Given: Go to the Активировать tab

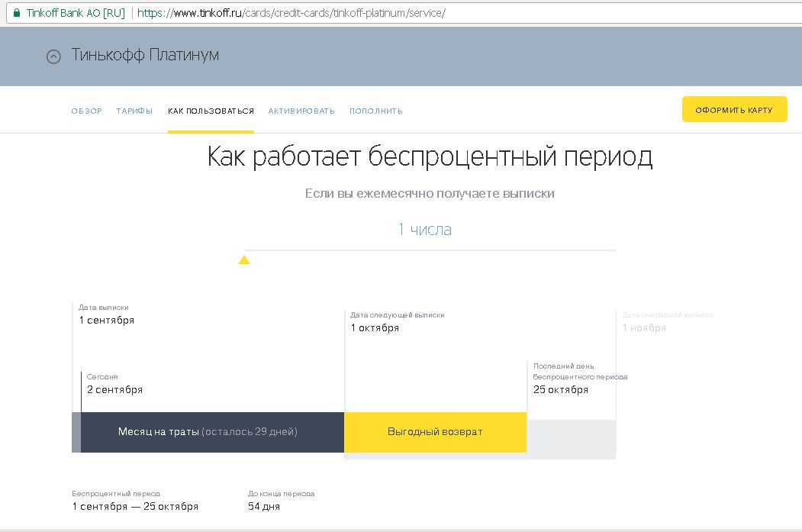Looking at the screenshot, I should (x=301, y=111).
